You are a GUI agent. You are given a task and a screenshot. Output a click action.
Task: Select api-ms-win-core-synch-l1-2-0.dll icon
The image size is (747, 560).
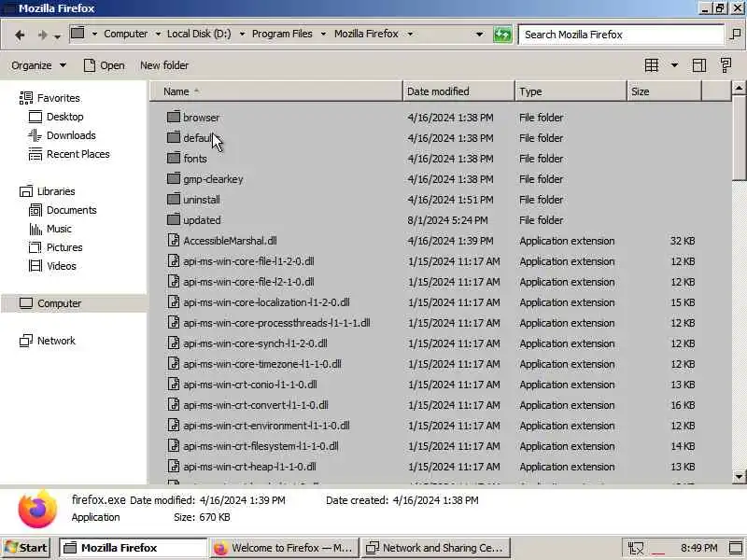pos(174,343)
